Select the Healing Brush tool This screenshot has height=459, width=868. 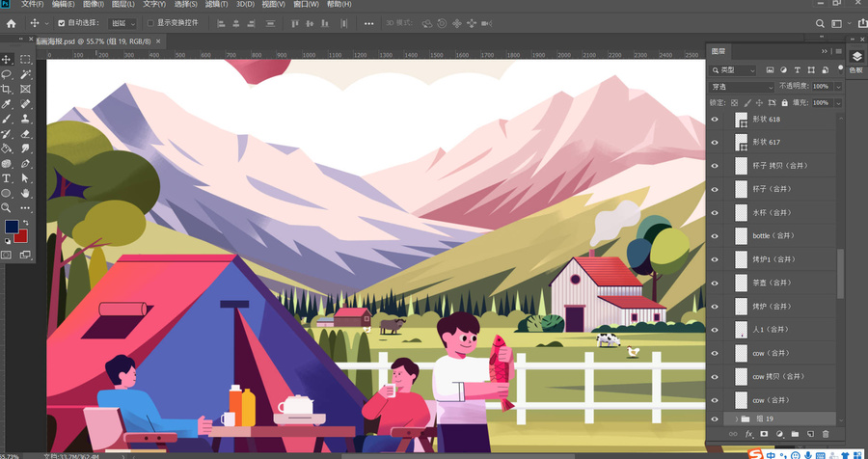pos(25,104)
